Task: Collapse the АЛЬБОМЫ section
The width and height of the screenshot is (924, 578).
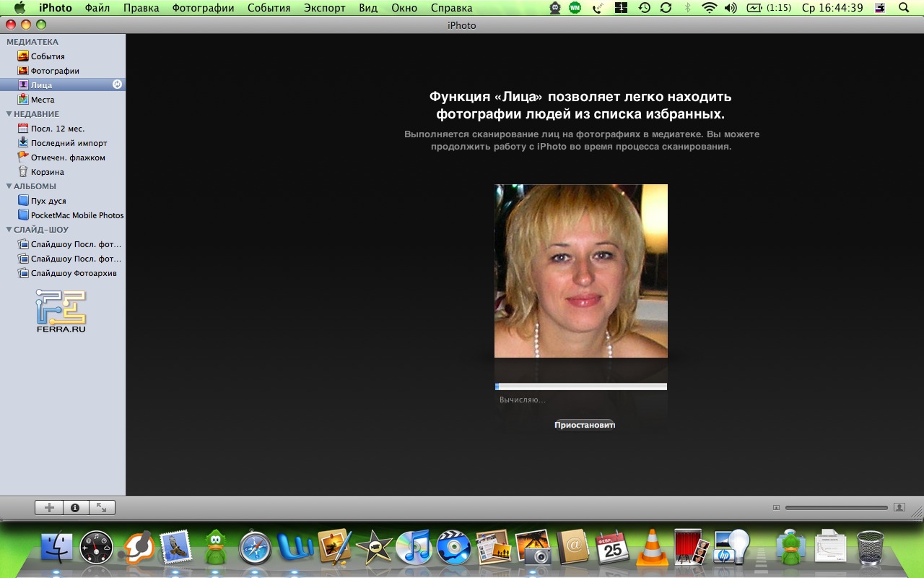Action: click(9, 186)
